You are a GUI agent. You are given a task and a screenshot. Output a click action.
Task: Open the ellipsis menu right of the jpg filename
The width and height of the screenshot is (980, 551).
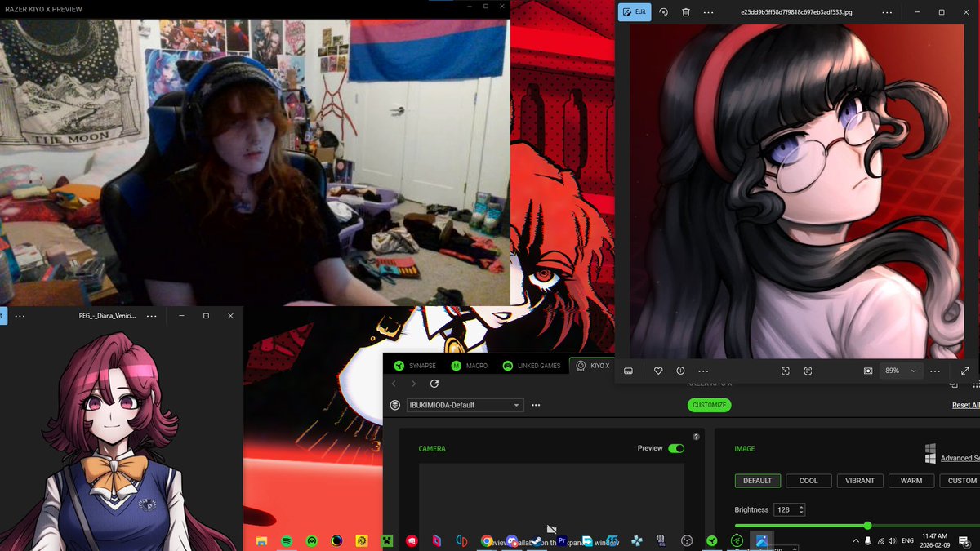887,12
